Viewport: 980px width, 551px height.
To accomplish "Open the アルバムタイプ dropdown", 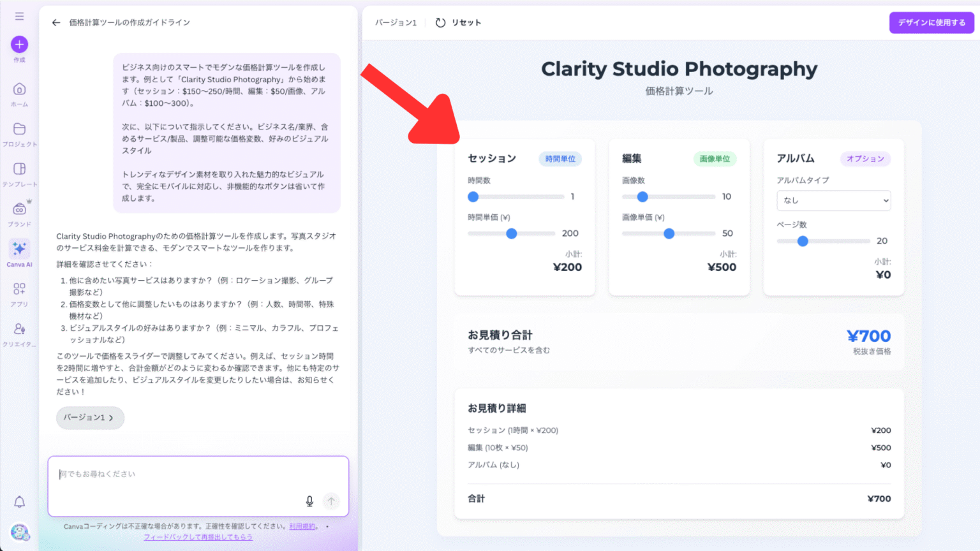I will 833,200.
